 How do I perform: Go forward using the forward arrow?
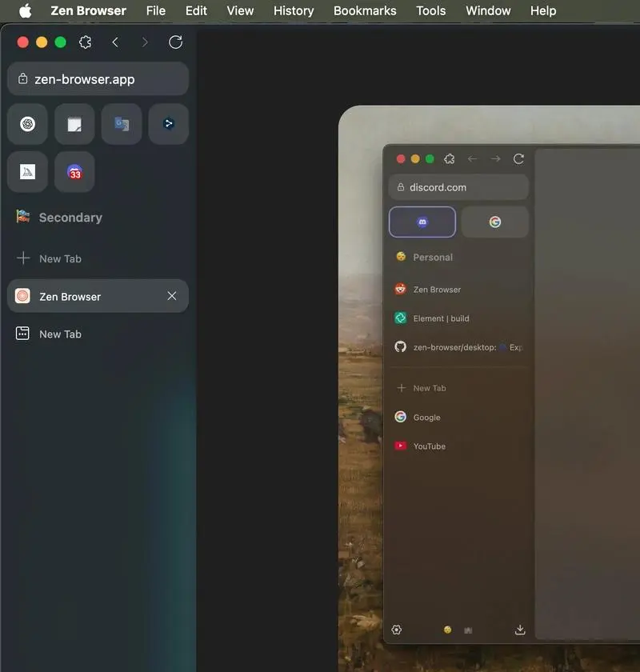pos(145,42)
